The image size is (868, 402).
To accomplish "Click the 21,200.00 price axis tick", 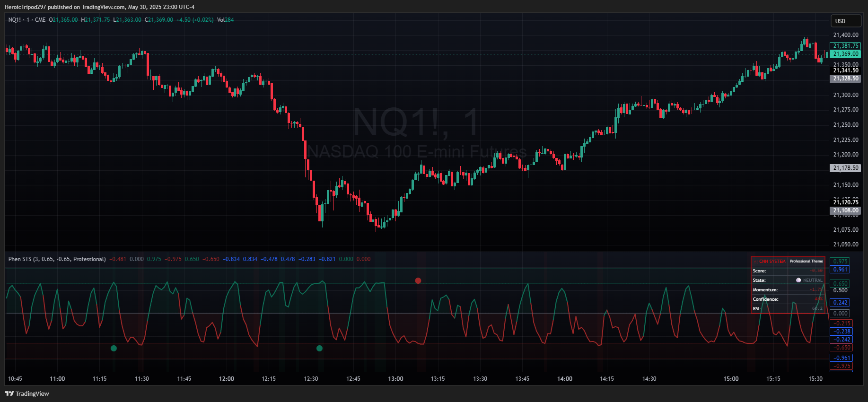I will (x=846, y=155).
